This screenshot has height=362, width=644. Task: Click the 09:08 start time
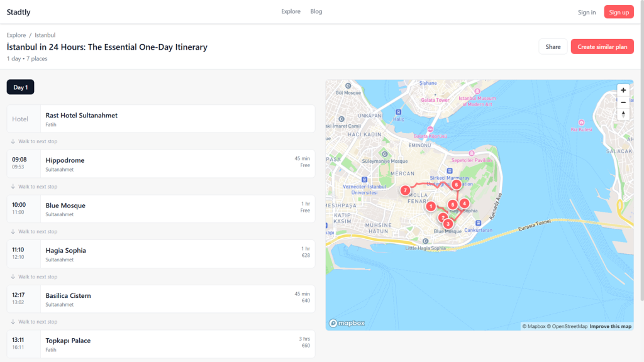click(19, 159)
